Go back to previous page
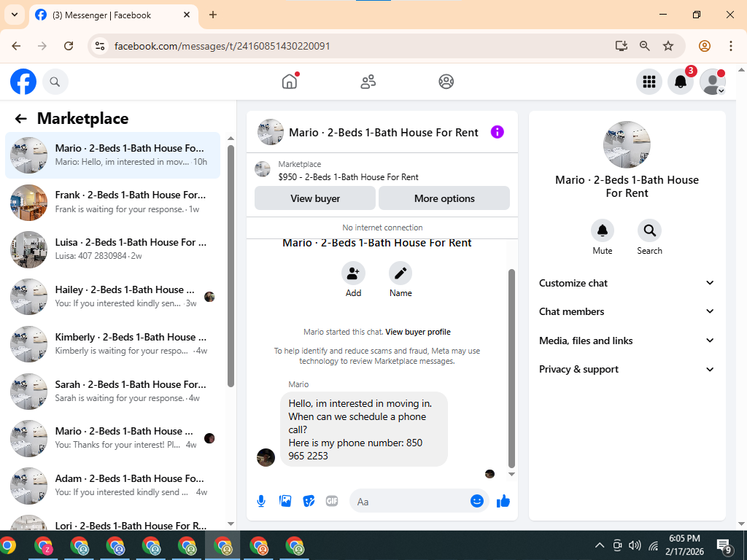Viewport: 747px width, 560px height. (x=16, y=46)
